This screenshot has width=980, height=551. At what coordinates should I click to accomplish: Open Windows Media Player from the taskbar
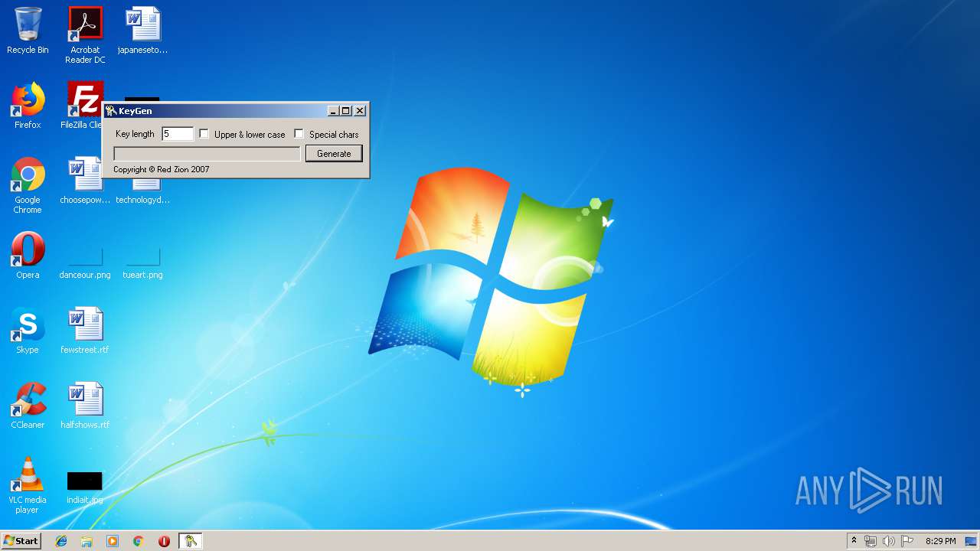tap(113, 541)
